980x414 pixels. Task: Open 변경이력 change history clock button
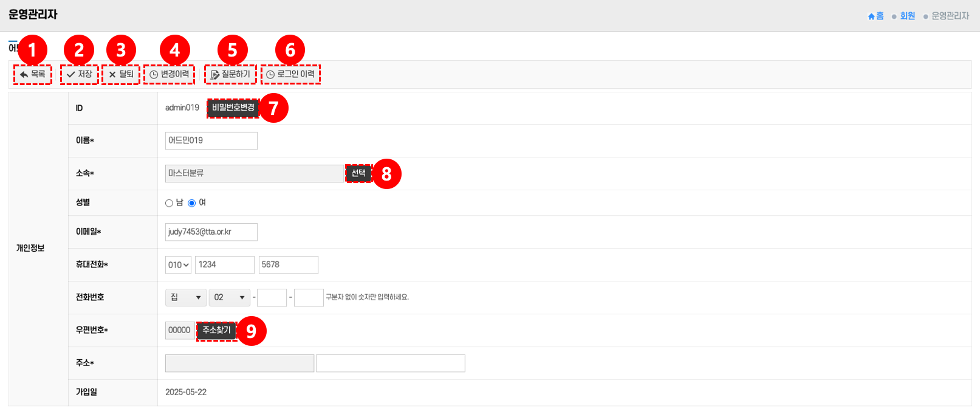[170, 74]
